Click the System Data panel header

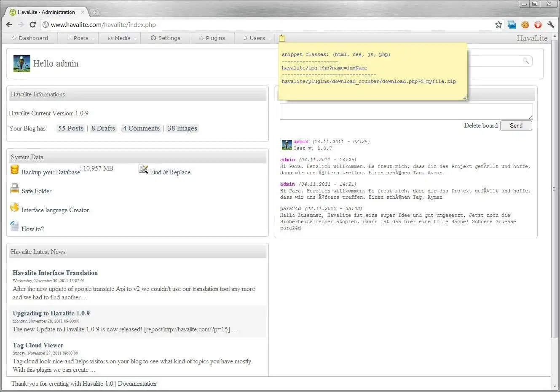click(x=137, y=157)
